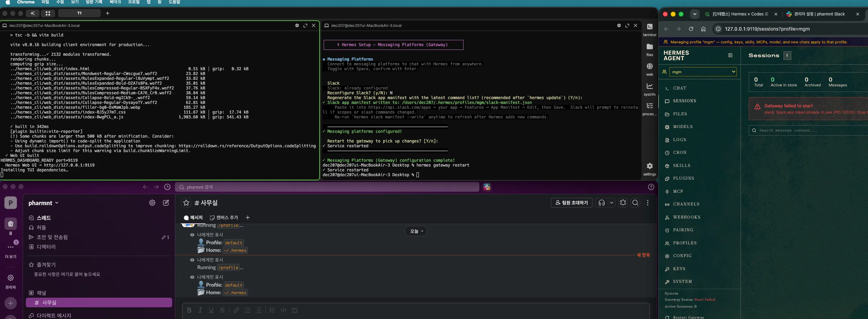Select the T1 terminal tab
The height and width of the screenshot is (319, 868).
(x=79, y=13)
